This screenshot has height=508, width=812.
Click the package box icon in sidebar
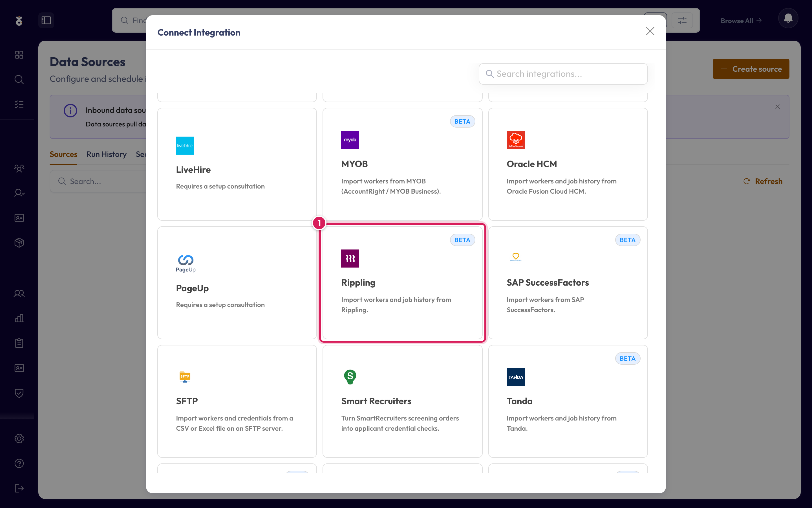[19, 243]
